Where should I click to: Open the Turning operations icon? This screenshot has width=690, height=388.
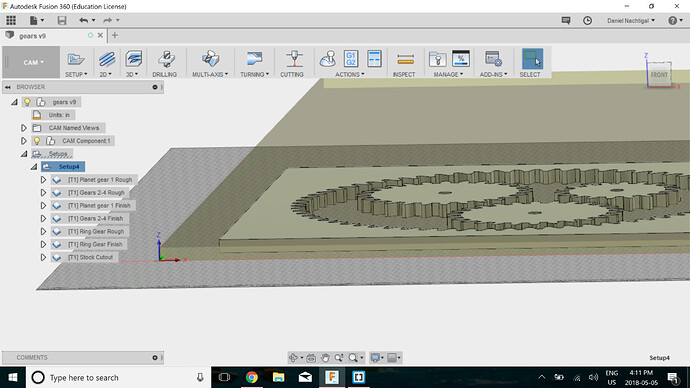pos(254,59)
